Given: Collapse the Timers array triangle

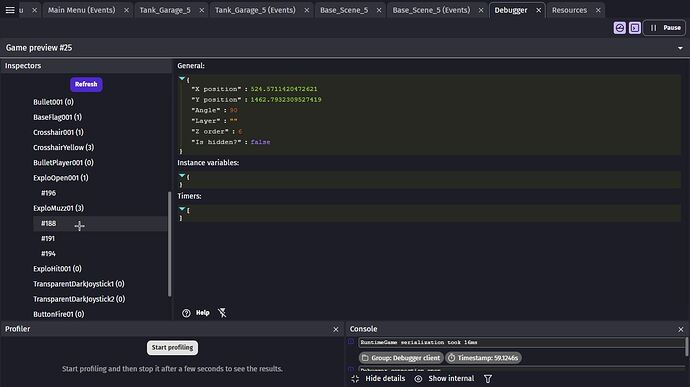Looking at the screenshot, I should [182, 209].
